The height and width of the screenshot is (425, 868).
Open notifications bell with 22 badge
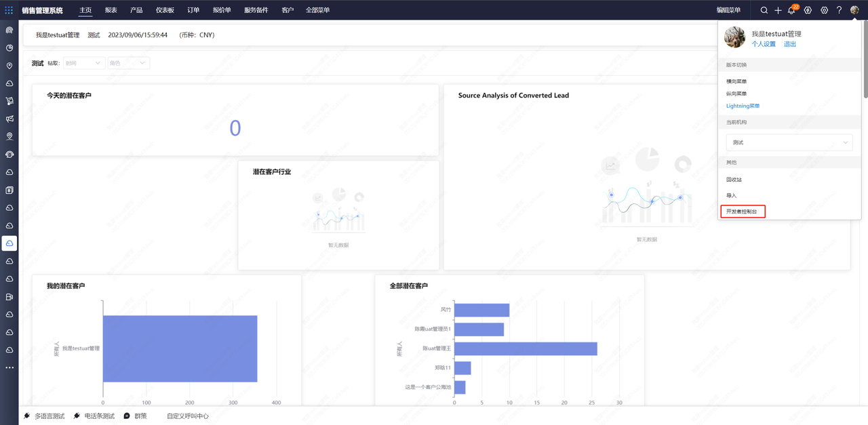(791, 10)
